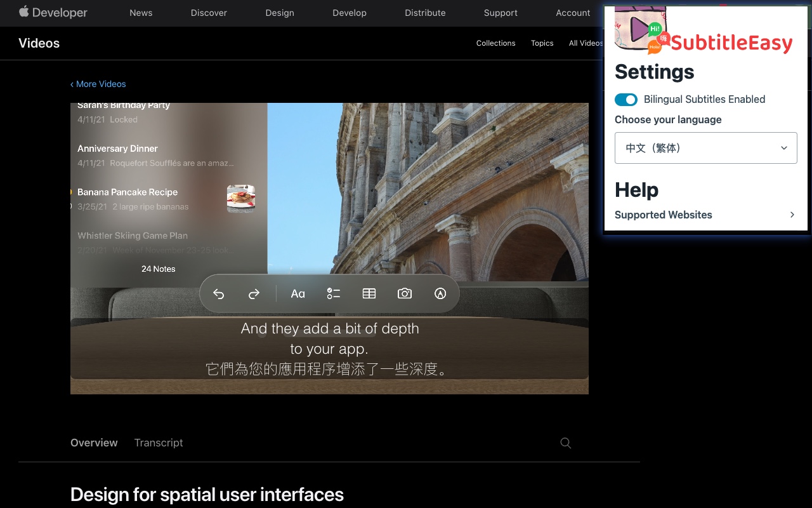The height and width of the screenshot is (508, 812).
Task: Open the camera icon on the toolbar
Action: [405, 293]
